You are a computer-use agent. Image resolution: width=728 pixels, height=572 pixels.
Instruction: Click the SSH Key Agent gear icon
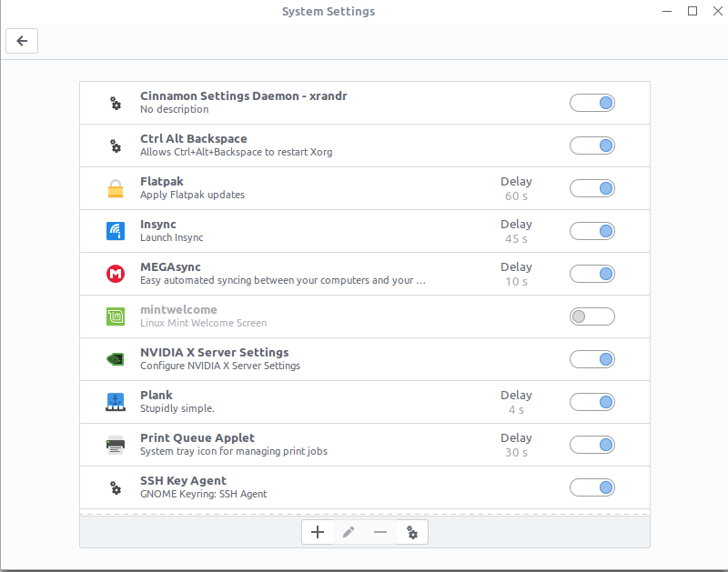click(116, 487)
